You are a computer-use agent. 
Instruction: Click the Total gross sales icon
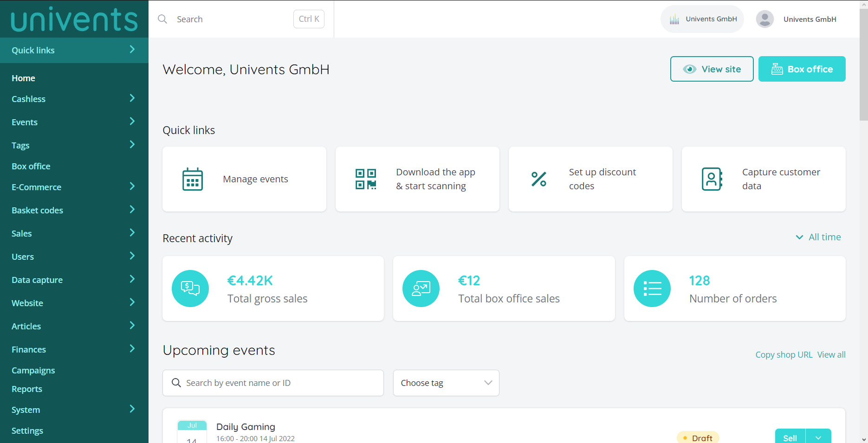click(x=190, y=289)
